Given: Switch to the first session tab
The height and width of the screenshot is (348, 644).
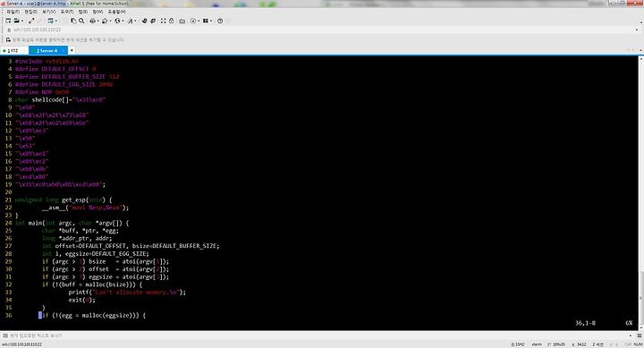Looking at the screenshot, I should coord(13,50).
